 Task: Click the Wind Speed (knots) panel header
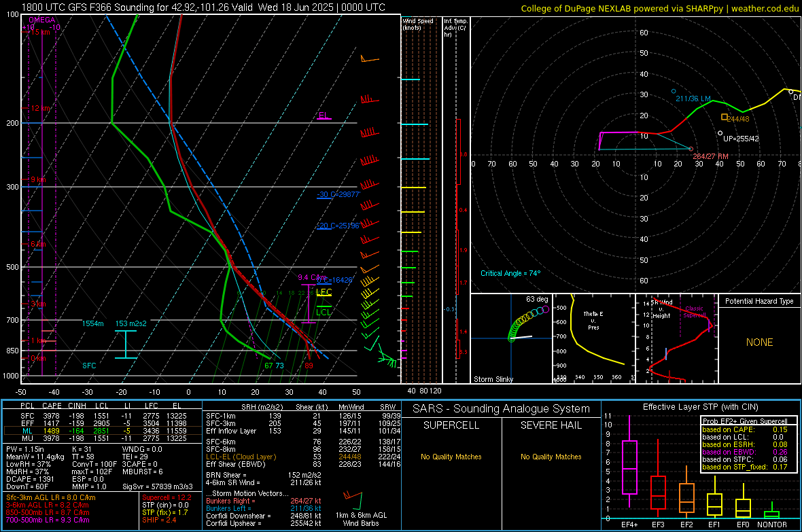click(417, 24)
